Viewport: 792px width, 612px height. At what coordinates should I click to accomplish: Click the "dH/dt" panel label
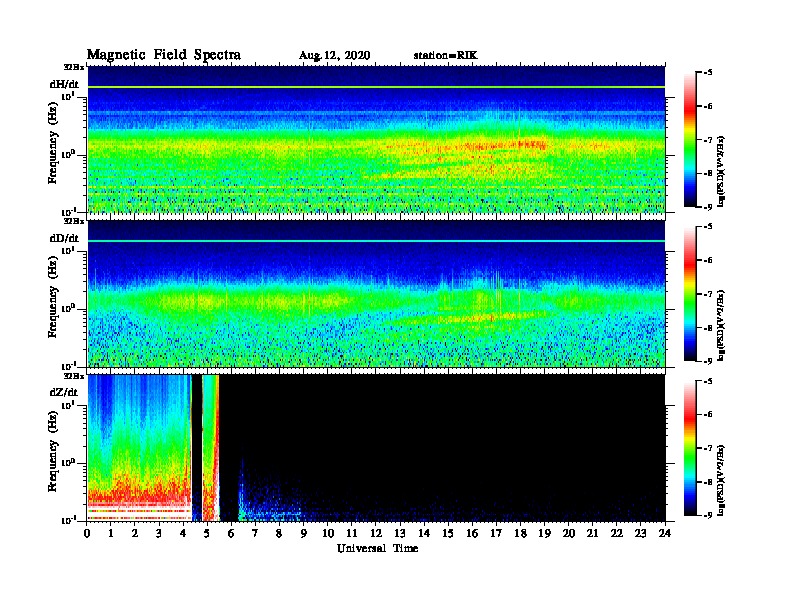pyautogui.click(x=64, y=84)
